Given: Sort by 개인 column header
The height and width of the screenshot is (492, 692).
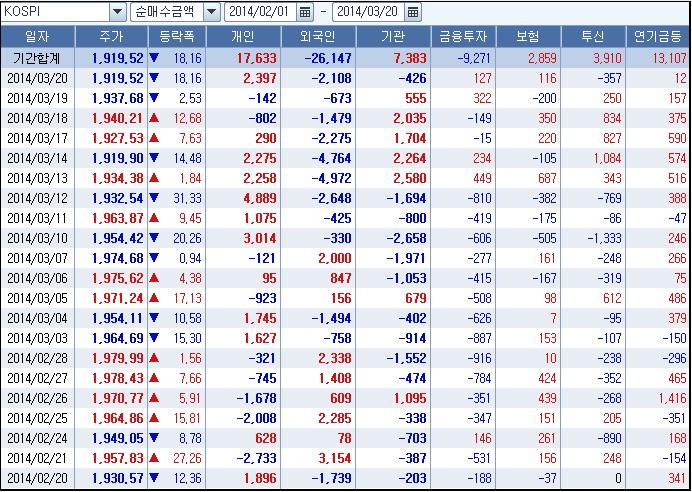Looking at the screenshot, I should (x=243, y=37).
